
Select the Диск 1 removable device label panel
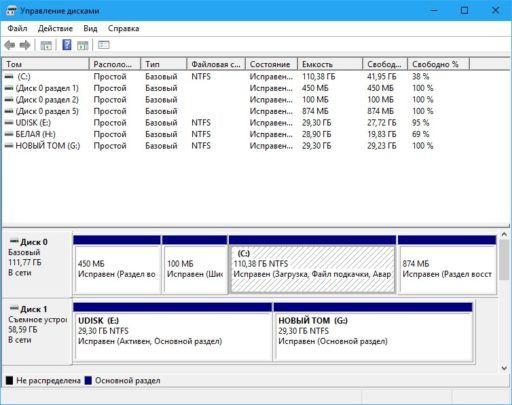point(37,331)
